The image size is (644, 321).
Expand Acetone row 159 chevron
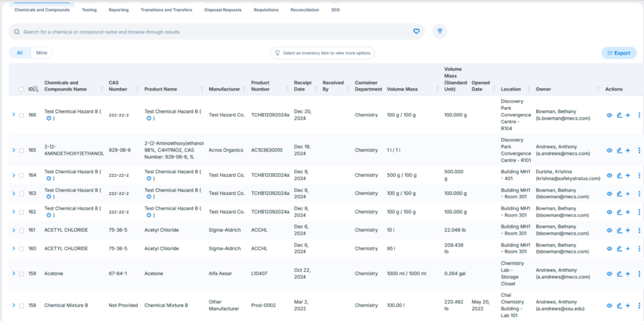click(14, 273)
